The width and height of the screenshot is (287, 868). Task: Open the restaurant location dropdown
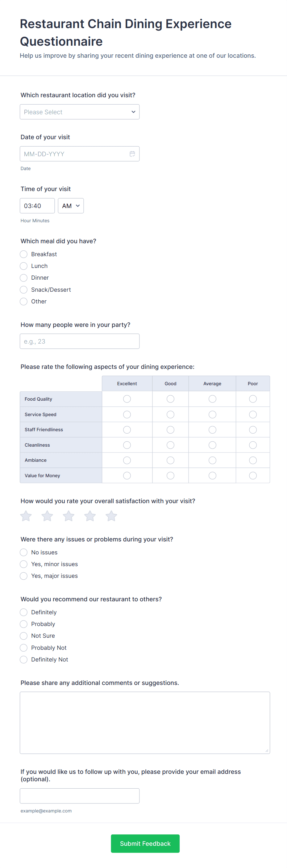80,112
